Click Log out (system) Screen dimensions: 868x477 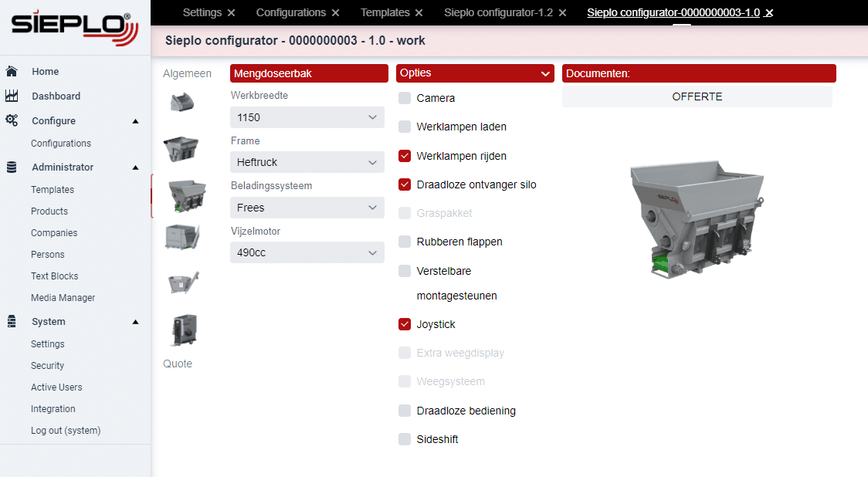66,430
